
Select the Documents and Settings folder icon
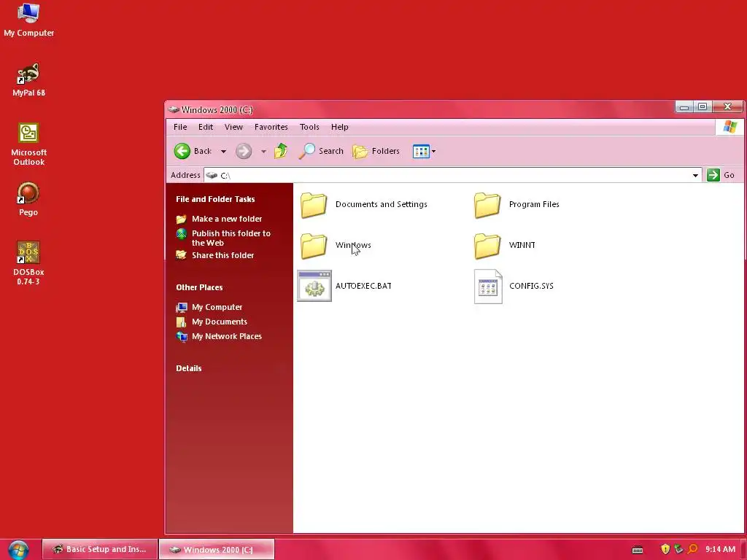pos(314,205)
